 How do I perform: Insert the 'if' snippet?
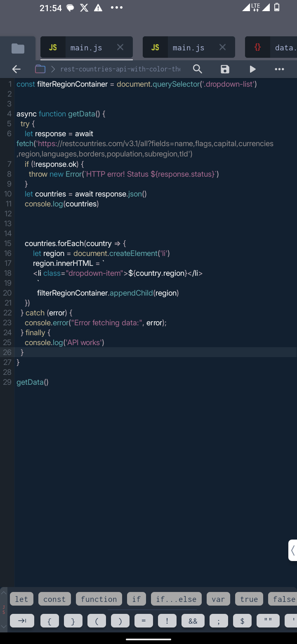[x=137, y=599]
